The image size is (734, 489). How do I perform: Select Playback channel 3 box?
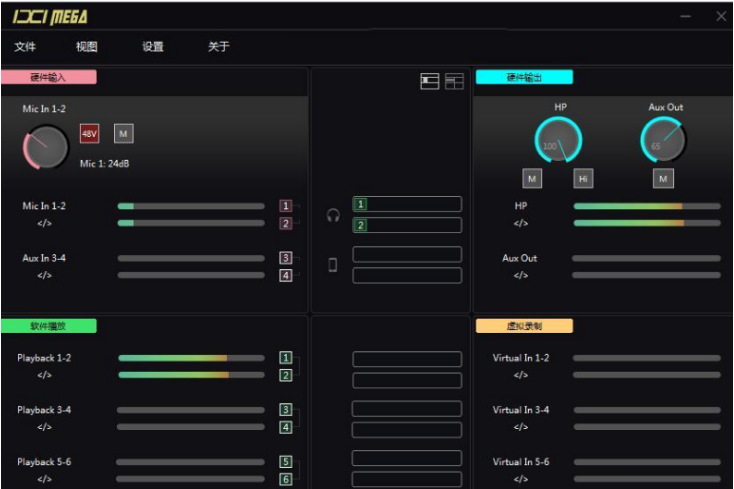(x=286, y=409)
